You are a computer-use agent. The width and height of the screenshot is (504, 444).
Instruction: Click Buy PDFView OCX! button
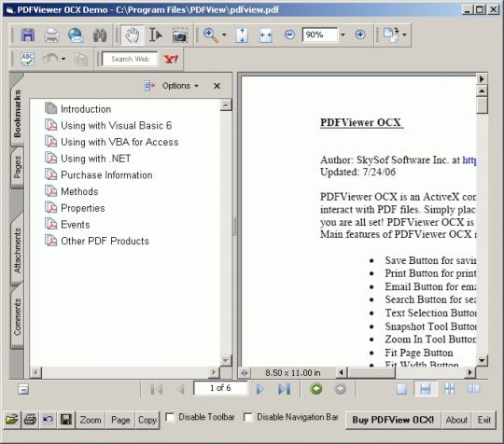pyautogui.click(x=393, y=420)
